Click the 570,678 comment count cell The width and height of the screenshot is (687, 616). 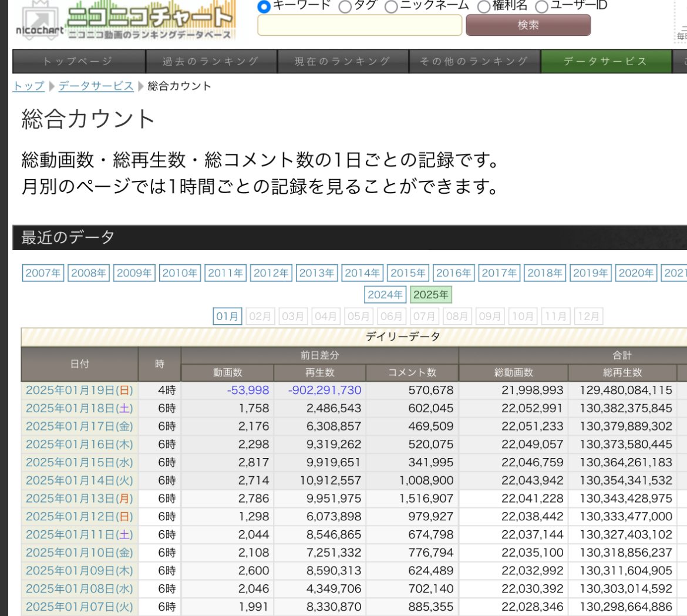[x=412, y=390]
